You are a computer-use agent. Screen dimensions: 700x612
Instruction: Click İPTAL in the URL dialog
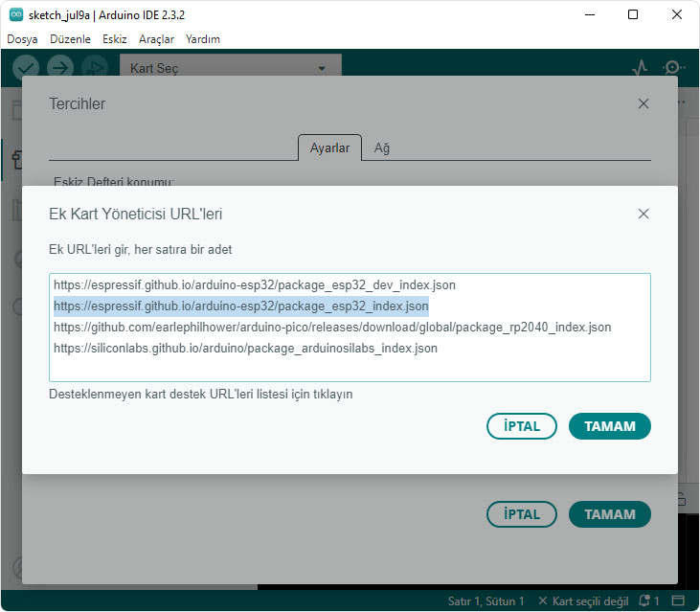[x=522, y=426]
